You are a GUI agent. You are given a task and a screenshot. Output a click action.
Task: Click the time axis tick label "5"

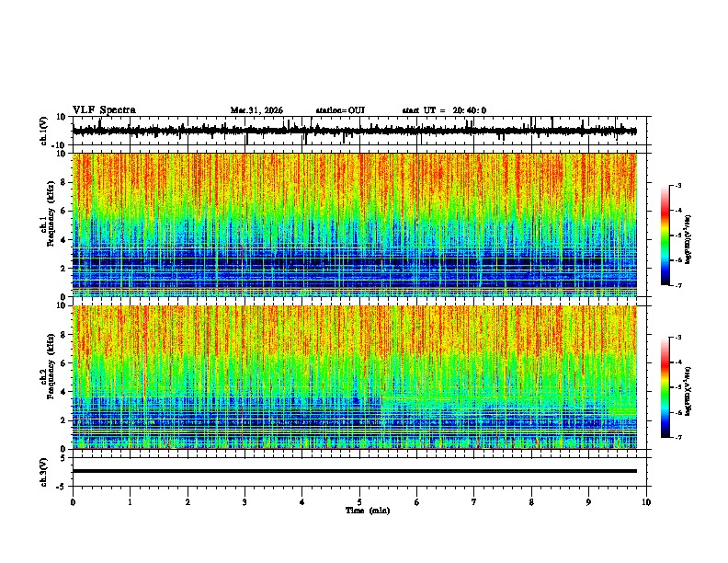[359, 502]
